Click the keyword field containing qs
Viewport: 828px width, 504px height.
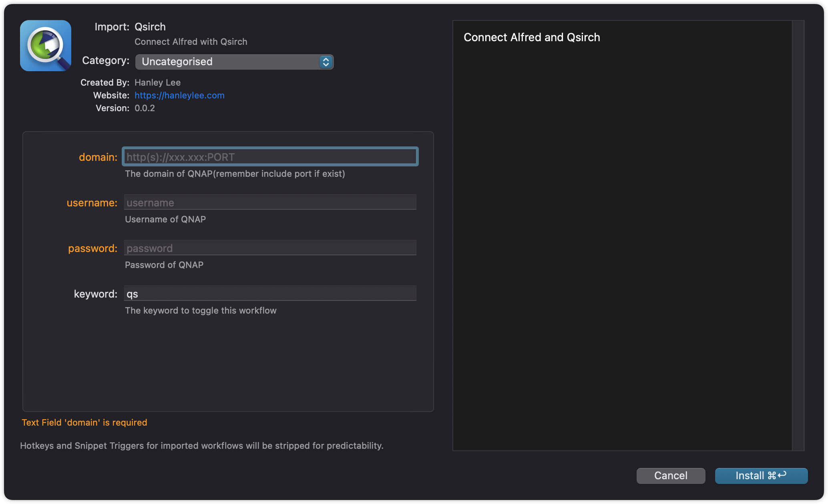tap(270, 294)
